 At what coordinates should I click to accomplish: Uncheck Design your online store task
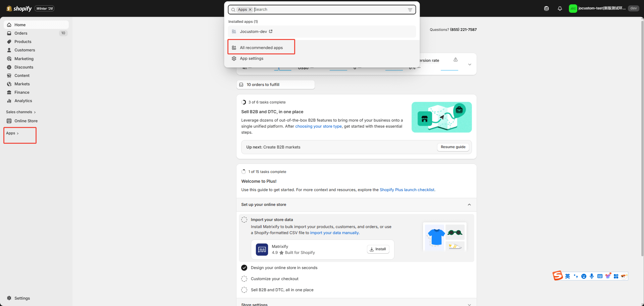(244, 268)
